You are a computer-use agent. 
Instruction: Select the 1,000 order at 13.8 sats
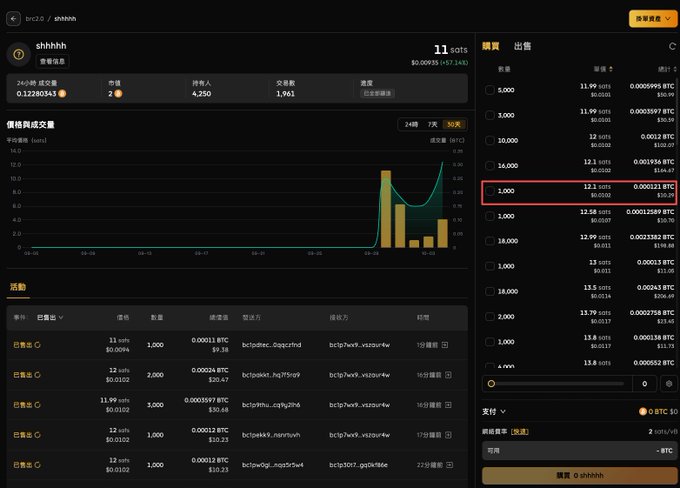[x=490, y=341]
